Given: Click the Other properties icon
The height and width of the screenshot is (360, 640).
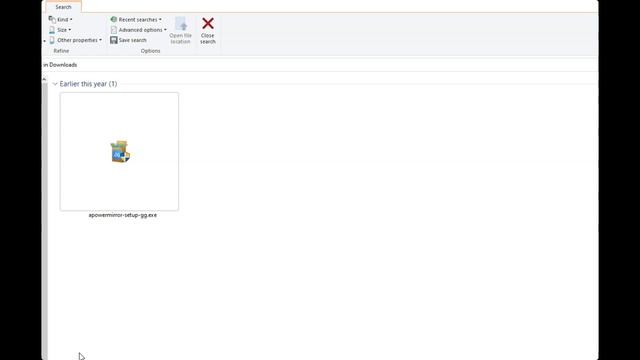Looking at the screenshot, I should click(52, 40).
